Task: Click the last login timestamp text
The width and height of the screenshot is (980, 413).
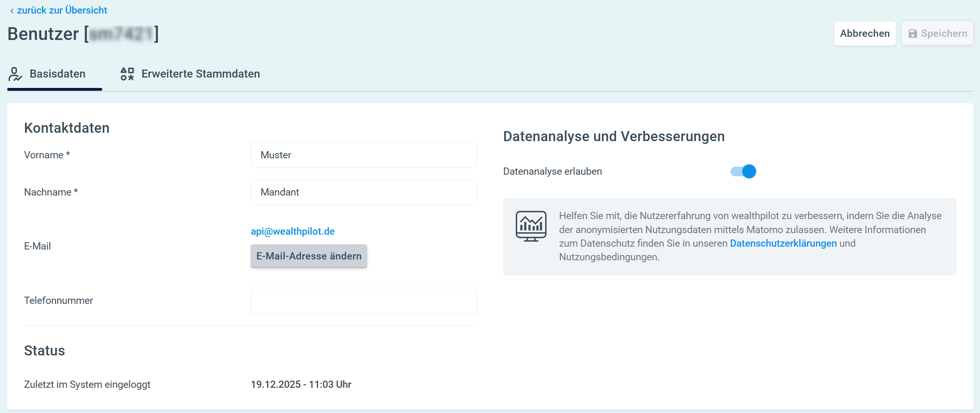Action: pyautogui.click(x=301, y=385)
